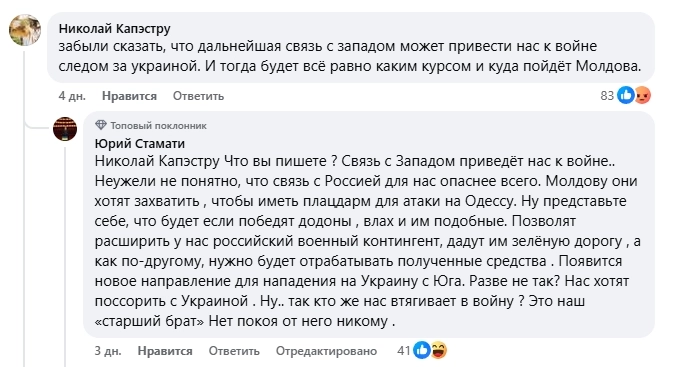Open Николай Капэстру's profile name link
The width and height of the screenshot is (683, 367).
pyautogui.click(x=115, y=29)
